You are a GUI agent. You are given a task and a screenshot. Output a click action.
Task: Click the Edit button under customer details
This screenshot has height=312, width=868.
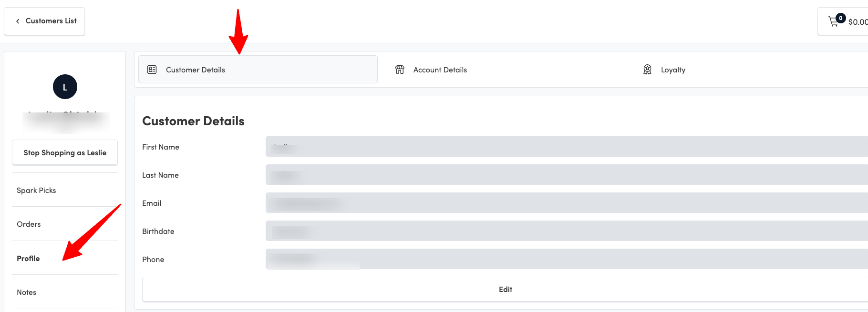point(505,289)
